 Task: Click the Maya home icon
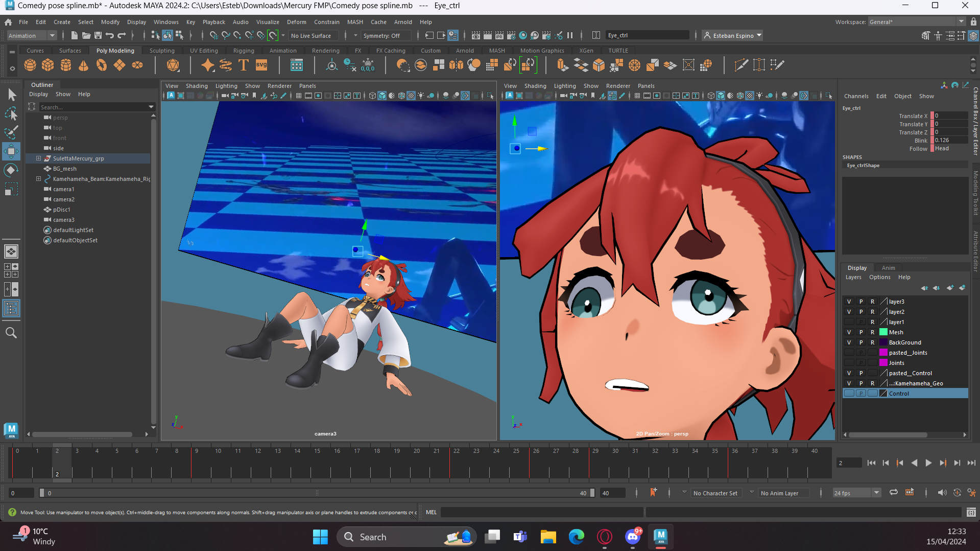point(8,22)
